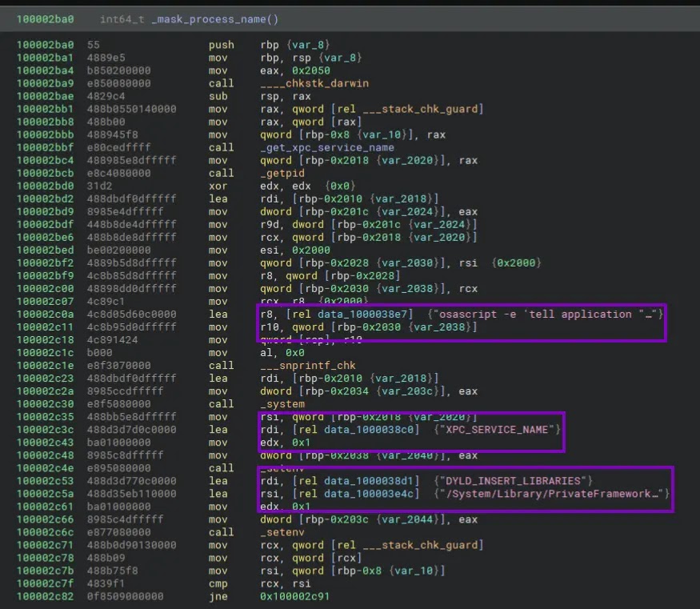Viewport: 700px width, 609px height.
Task: Select the {0x0} annotation on xor edx line
Action: click(x=340, y=186)
